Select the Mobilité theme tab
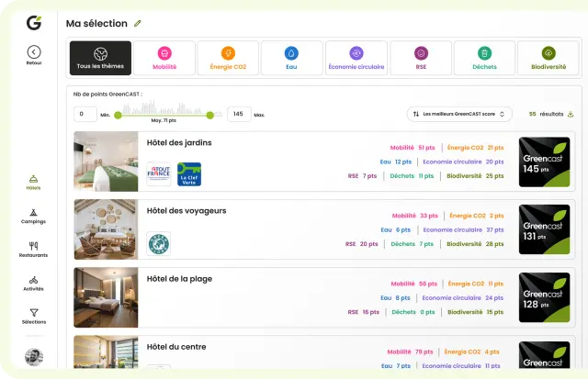588x379 pixels. tap(164, 58)
